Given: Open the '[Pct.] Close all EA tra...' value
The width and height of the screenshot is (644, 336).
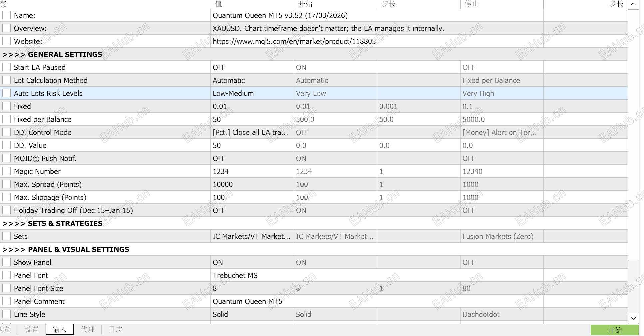Looking at the screenshot, I should pos(252,132).
